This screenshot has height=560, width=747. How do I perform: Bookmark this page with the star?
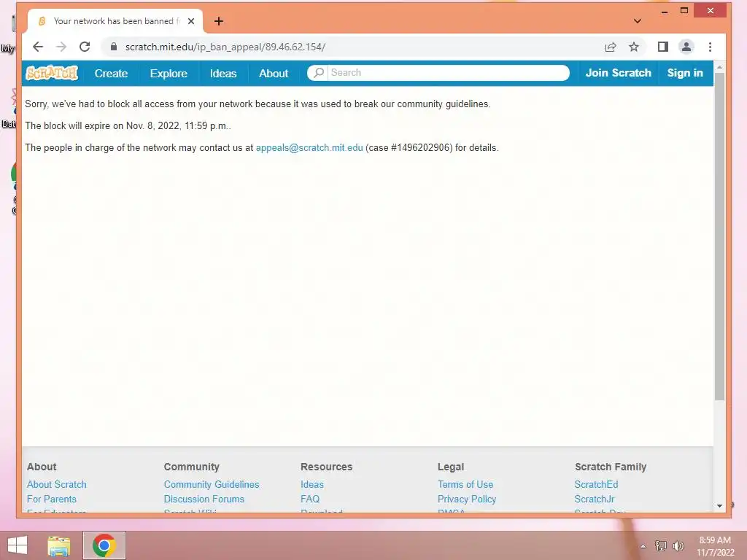tap(634, 47)
